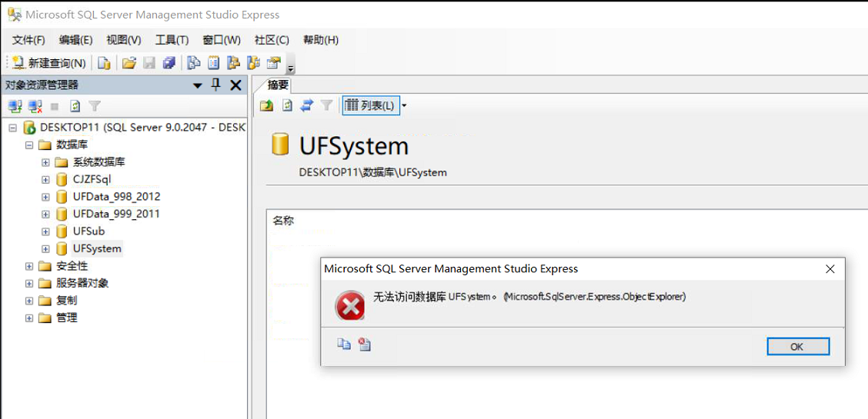This screenshot has width=868, height=419.
Task: Click the New Query (新建查询) toolbar button
Action: point(49,63)
